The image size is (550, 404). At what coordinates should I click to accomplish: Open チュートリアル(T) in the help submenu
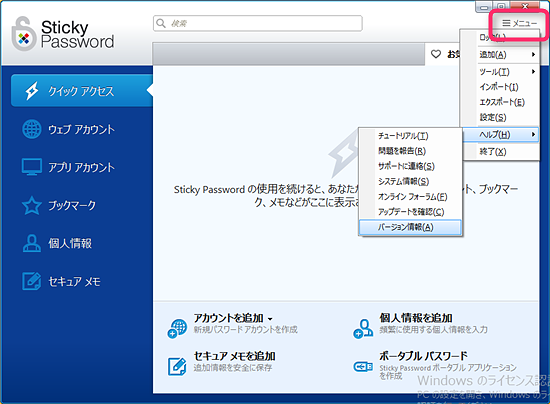click(x=410, y=136)
